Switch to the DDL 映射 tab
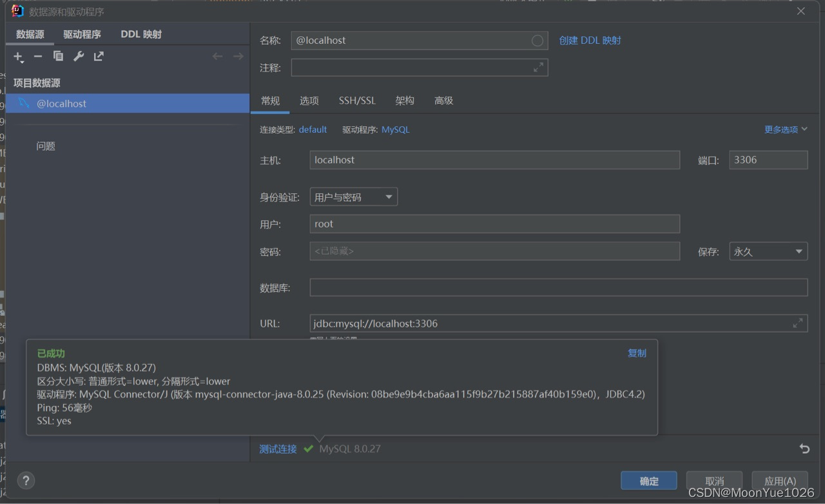 [141, 35]
